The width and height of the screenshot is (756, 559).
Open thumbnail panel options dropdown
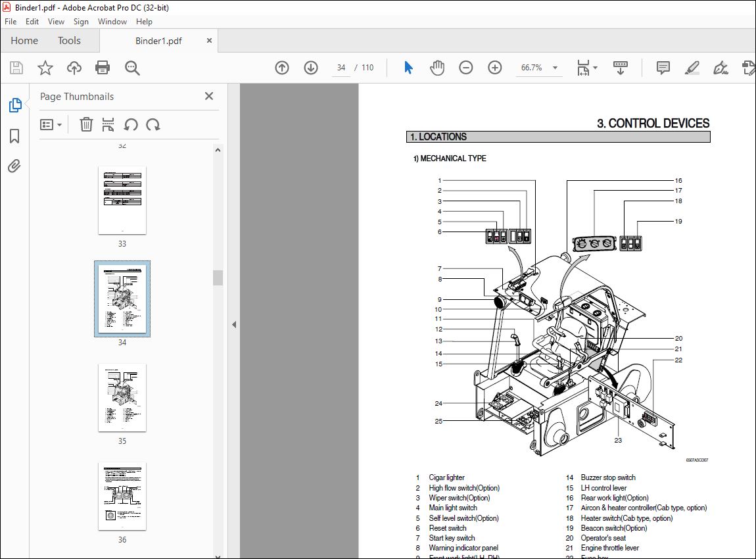pos(51,124)
